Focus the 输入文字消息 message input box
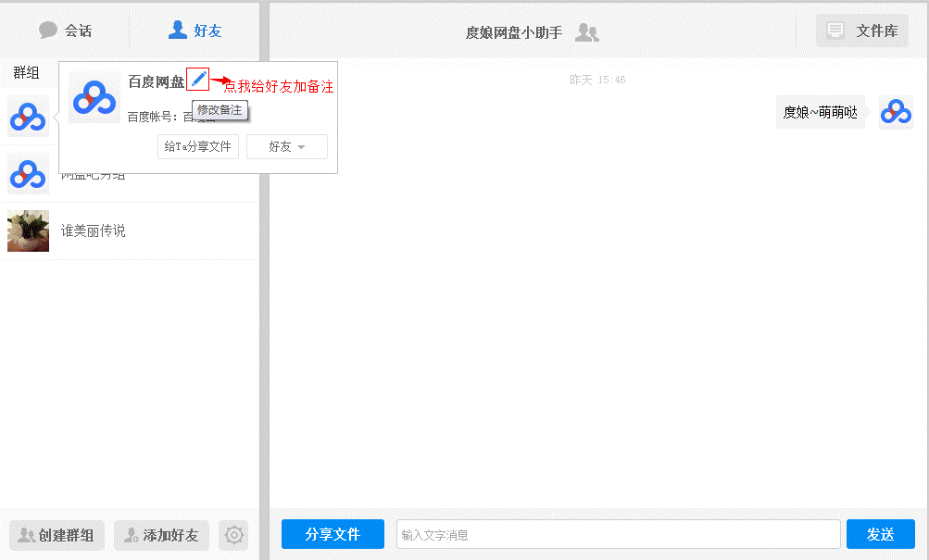 pyautogui.click(x=618, y=534)
